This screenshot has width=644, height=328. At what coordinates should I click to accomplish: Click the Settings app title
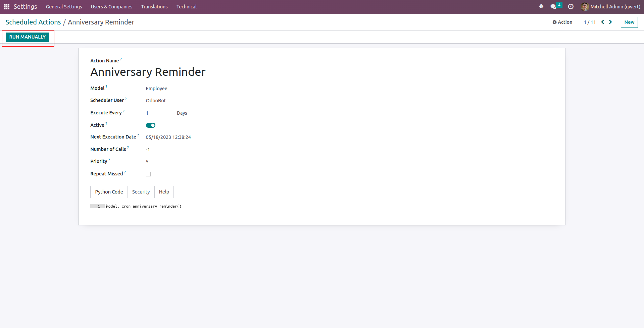[x=25, y=7]
